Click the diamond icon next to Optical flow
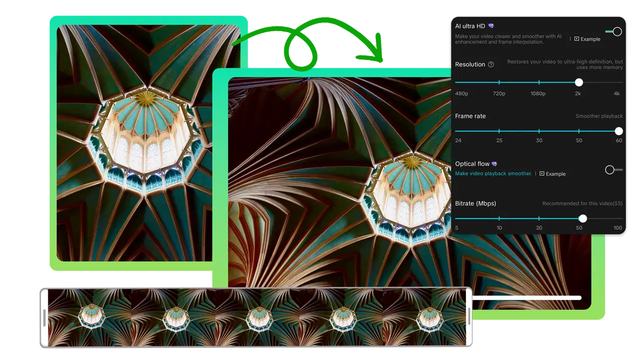The width and height of the screenshot is (644, 362). [x=495, y=163]
